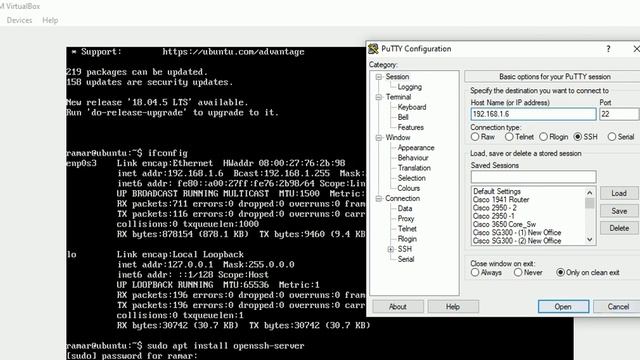Open the SSH category in tree
The image size is (640, 360).
point(404,249)
